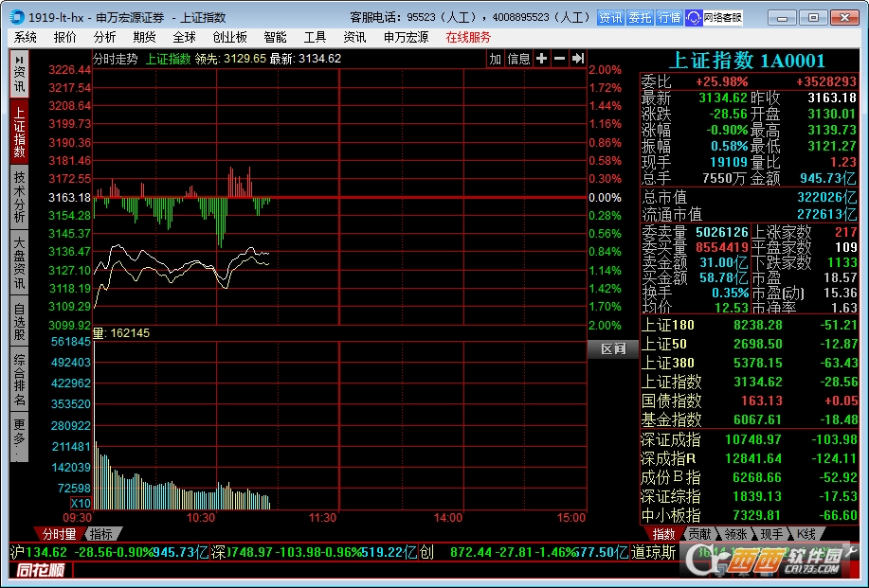
Task: Open the 报价 menu
Action: point(64,38)
